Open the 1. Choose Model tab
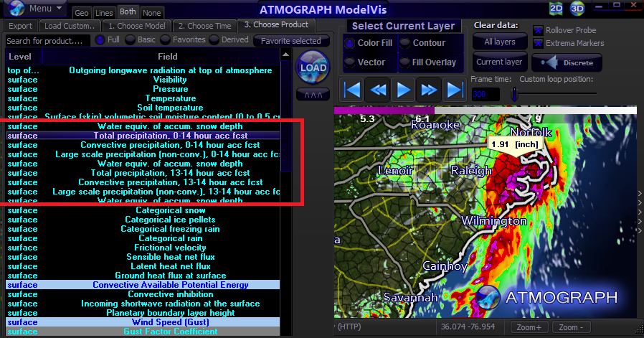This screenshot has height=338, width=644. (x=137, y=26)
